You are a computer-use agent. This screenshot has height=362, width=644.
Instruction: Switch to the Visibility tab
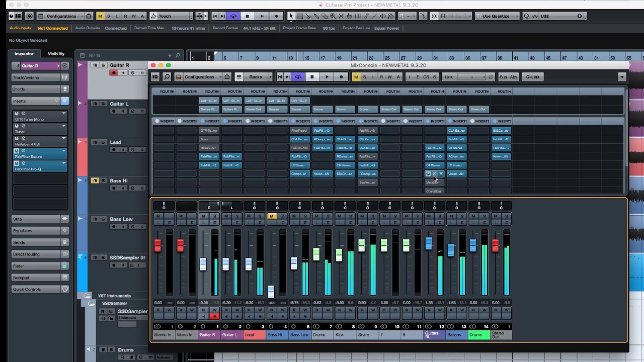pyautogui.click(x=56, y=54)
